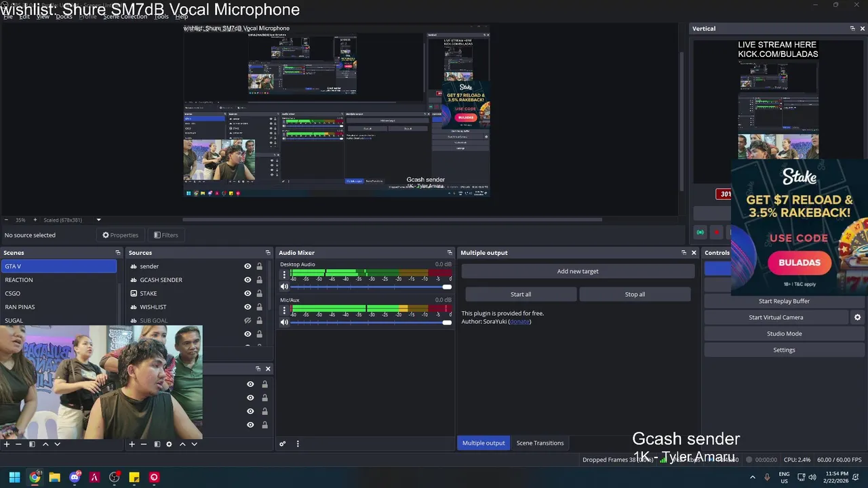The height and width of the screenshot is (488, 868).
Task: Hide the GCASH SENDER source
Action: click(x=248, y=280)
